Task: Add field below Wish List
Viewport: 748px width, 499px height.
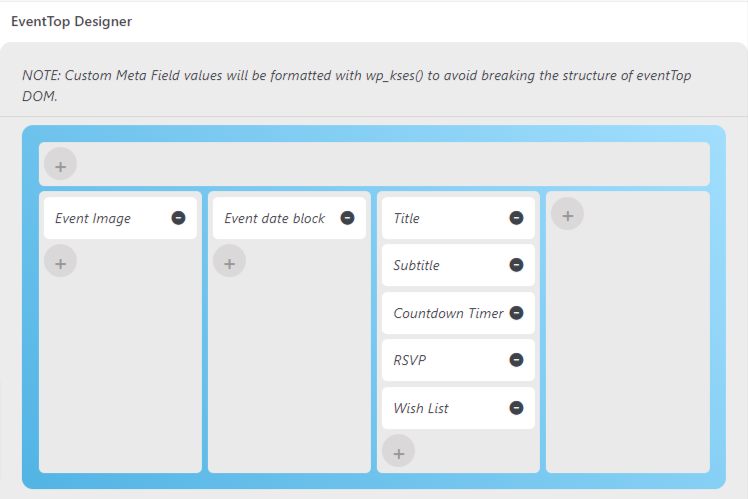Action: (398, 451)
